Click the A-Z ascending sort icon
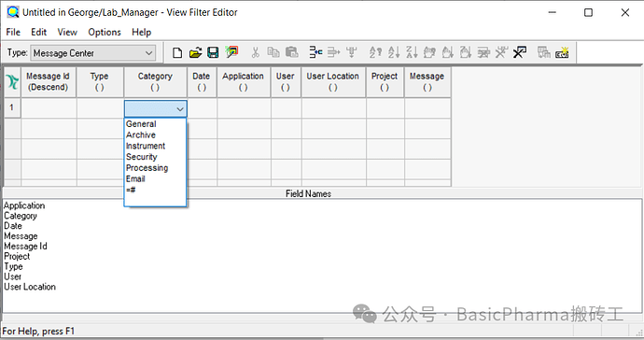The image size is (644, 340). 394,52
